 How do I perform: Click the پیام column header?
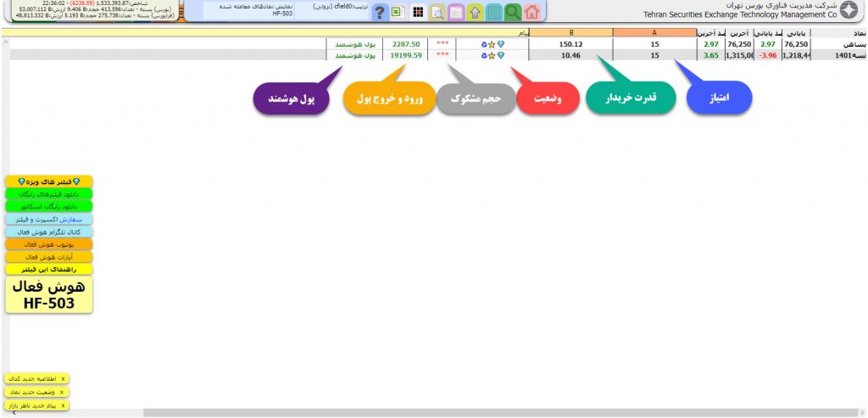pos(264,33)
